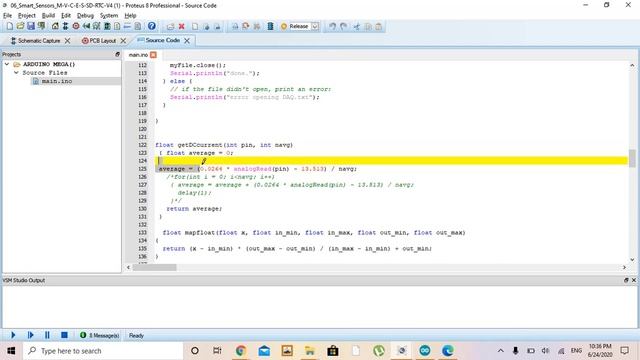Close the Source Code tab
This screenshot has height=360, width=640.
(187, 41)
